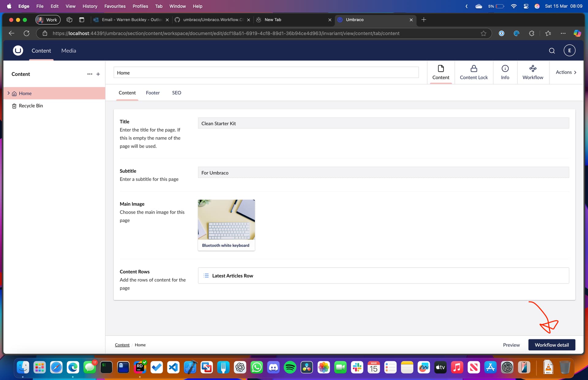Click the document name field Home

click(266, 73)
